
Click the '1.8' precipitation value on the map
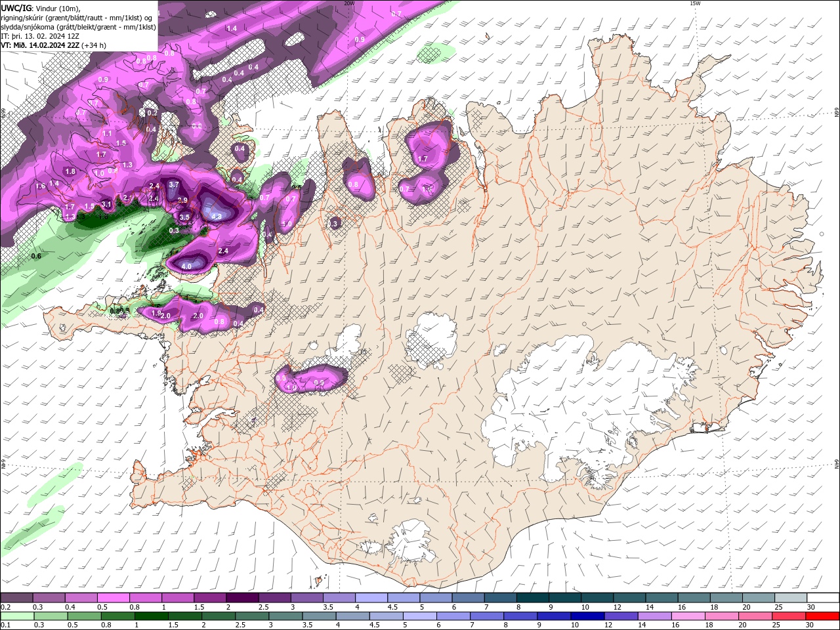click(71, 171)
